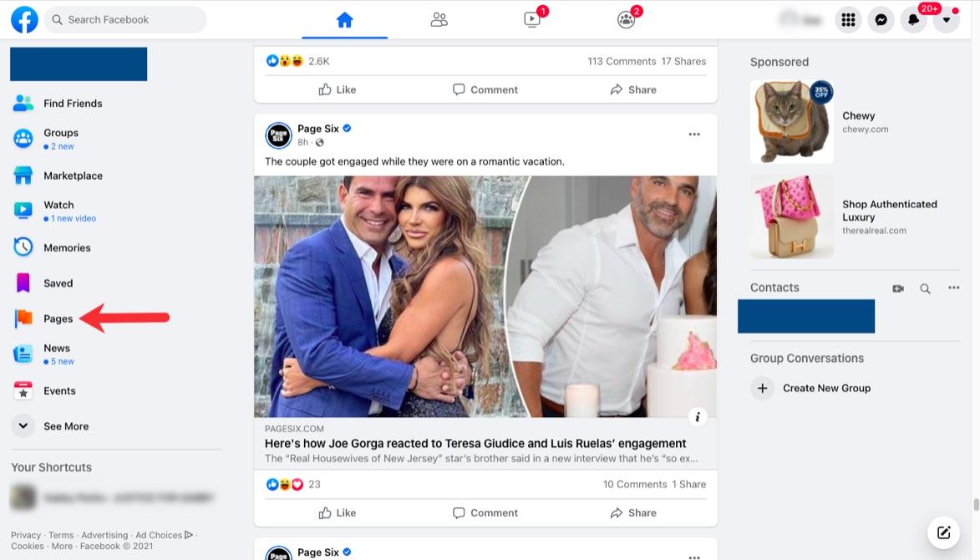The image size is (980, 560).
Task: Click the Search Facebook field
Action: pos(125,20)
